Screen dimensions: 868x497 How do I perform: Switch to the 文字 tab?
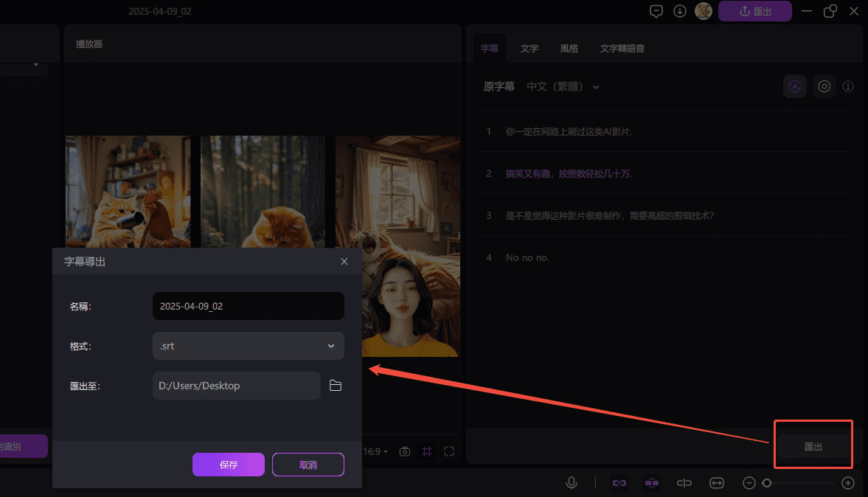coord(529,48)
